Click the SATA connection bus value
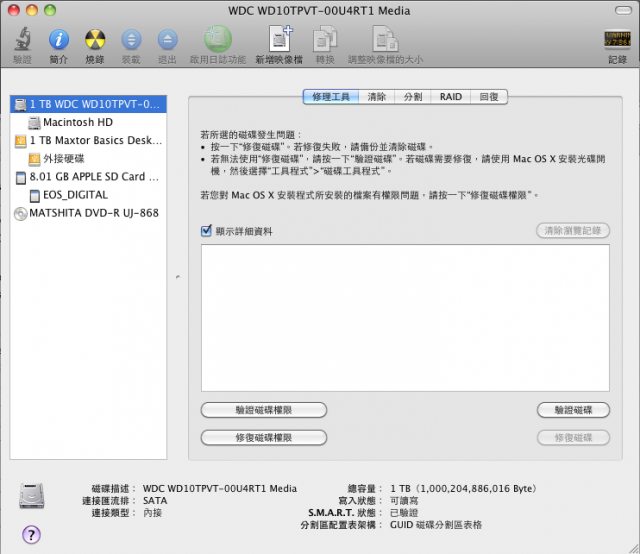This screenshot has width=640, height=554. pos(155,501)
